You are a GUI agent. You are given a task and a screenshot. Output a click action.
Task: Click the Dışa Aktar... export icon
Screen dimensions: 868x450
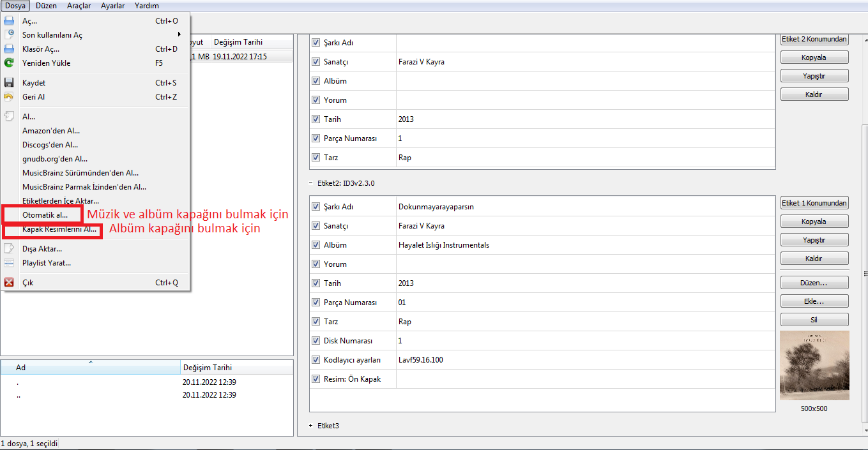click(9, 249)
